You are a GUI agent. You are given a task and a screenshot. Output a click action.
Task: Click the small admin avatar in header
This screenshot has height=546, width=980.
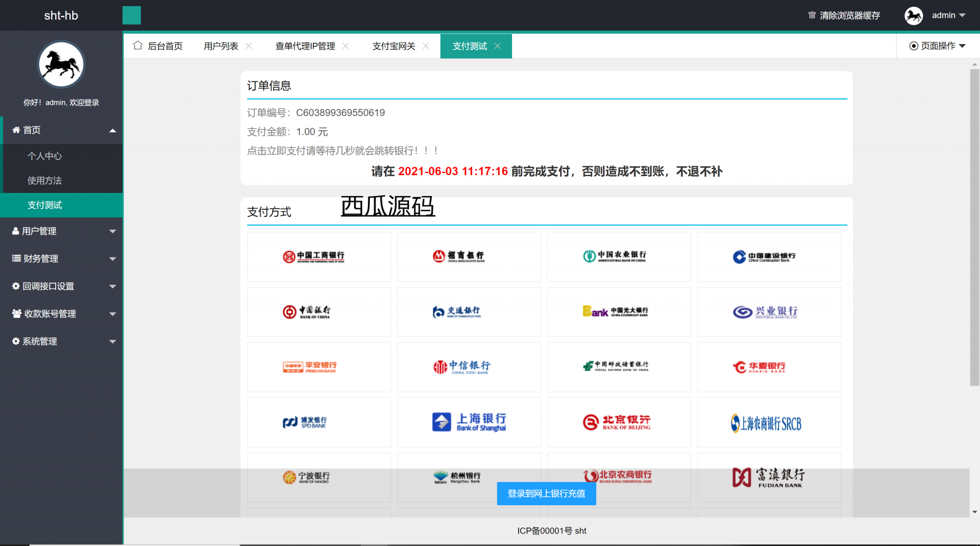[x=913, y=15]
